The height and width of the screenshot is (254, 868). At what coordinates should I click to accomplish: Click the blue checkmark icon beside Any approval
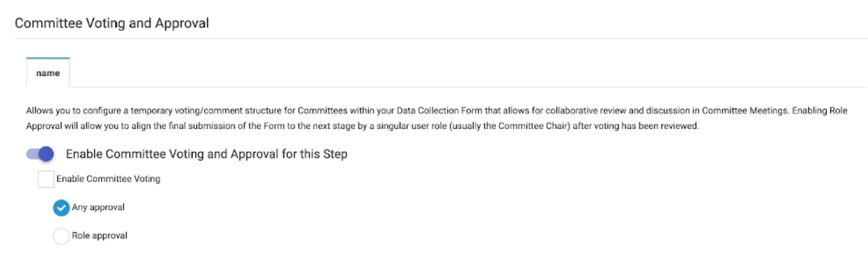tap(61, 208)
